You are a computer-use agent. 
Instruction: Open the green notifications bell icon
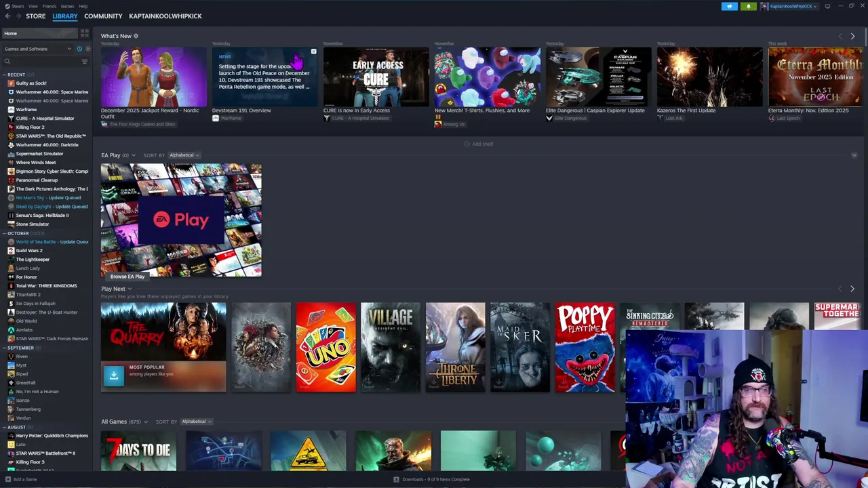[748, 6]
